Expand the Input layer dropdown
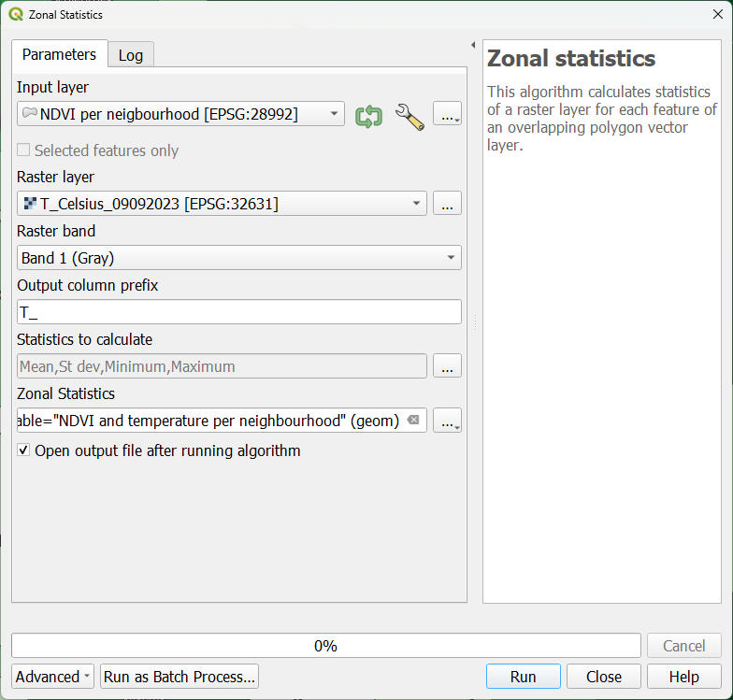Screen dimensions: 733x700 pyautogui.click(x=335, y=115)
